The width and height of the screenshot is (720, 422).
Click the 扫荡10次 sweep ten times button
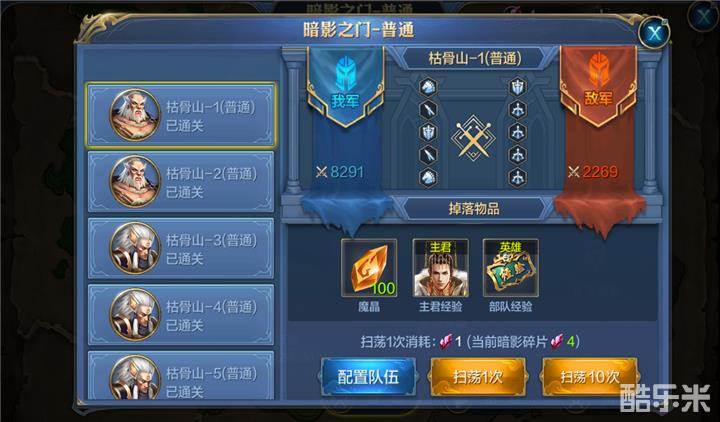point(590,377)
